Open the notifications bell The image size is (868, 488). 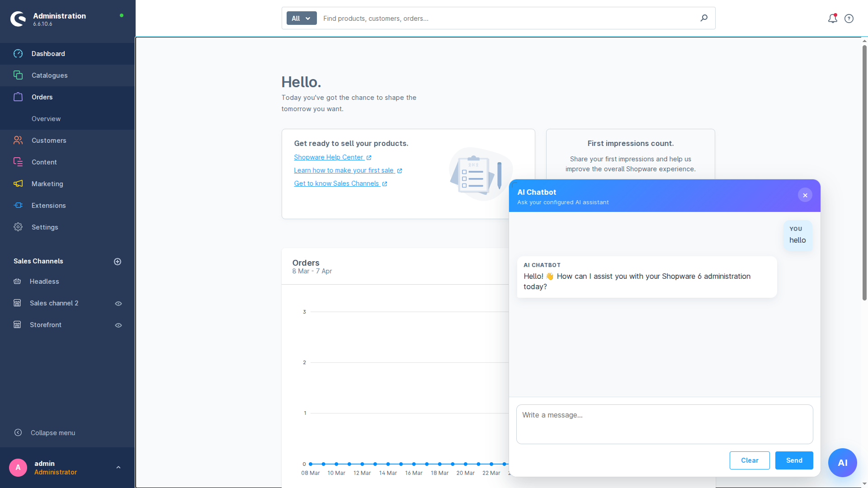pyautogui.click(x=833, y=19)
